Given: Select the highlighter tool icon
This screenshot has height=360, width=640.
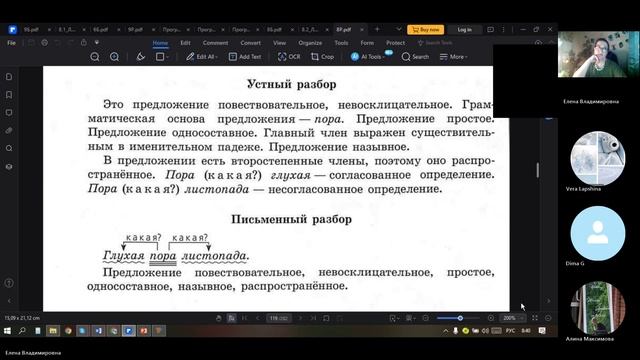Looking at the screenshot, I should tap(140, 57).
